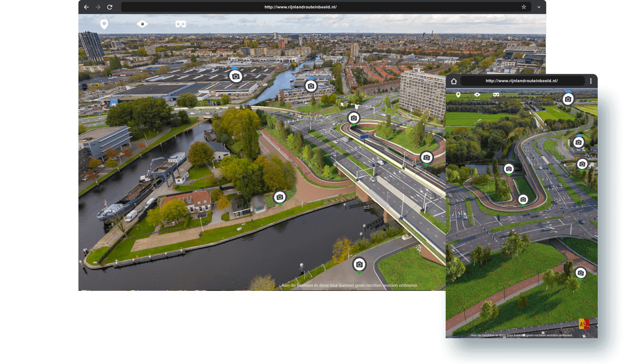The image size is (624, 364).
Task: Open camera hotspot beside the red-roofed house
Action: (x=279, y=197)
